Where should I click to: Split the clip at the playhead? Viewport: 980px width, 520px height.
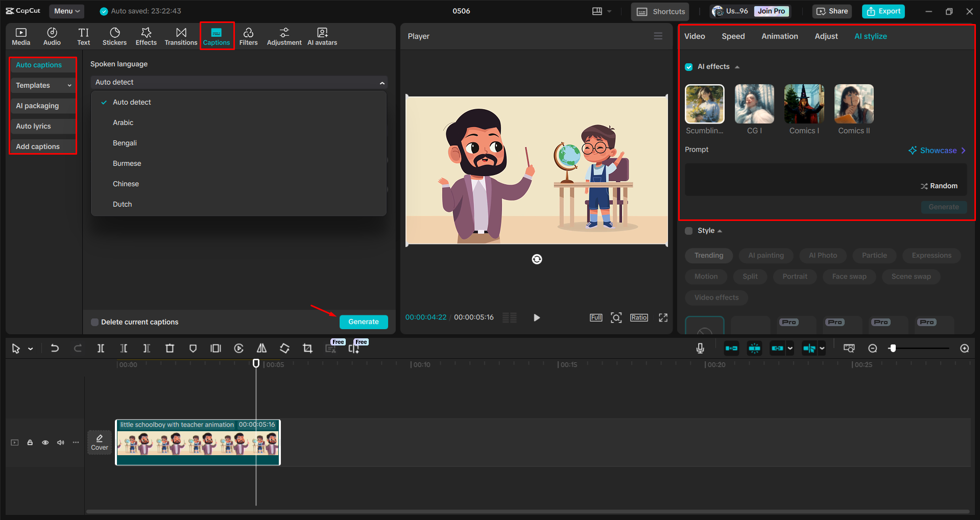[x=101, y=348]
